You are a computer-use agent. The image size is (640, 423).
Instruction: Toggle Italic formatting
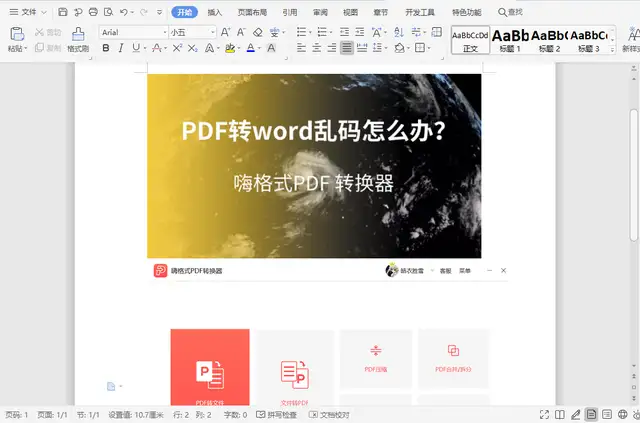point(121,48)
